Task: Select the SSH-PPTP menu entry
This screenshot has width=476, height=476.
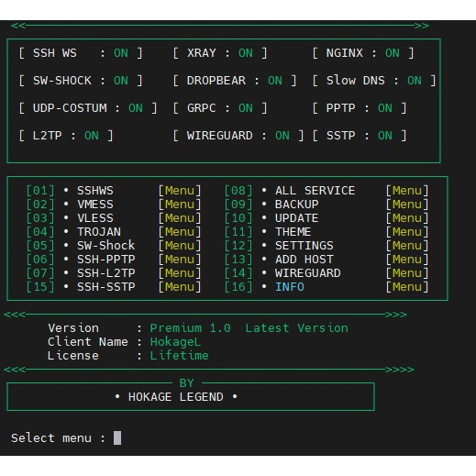Action: point(105,260)
